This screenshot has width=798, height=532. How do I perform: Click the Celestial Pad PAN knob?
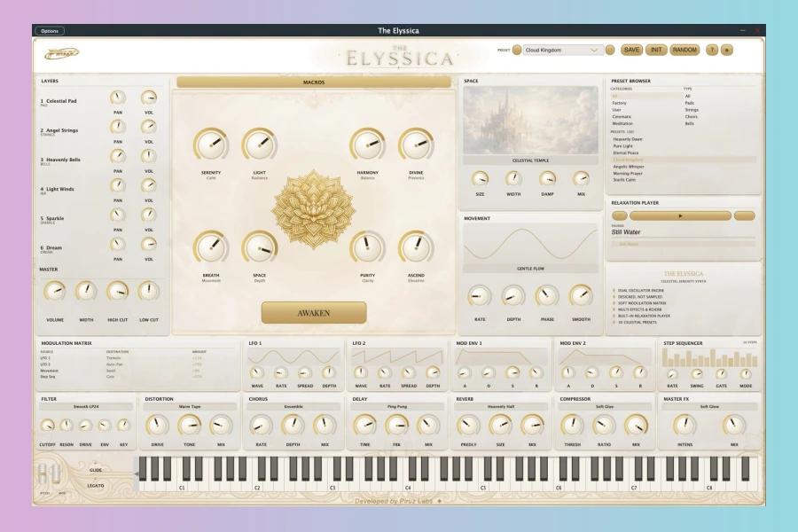(x=118, y=98)
